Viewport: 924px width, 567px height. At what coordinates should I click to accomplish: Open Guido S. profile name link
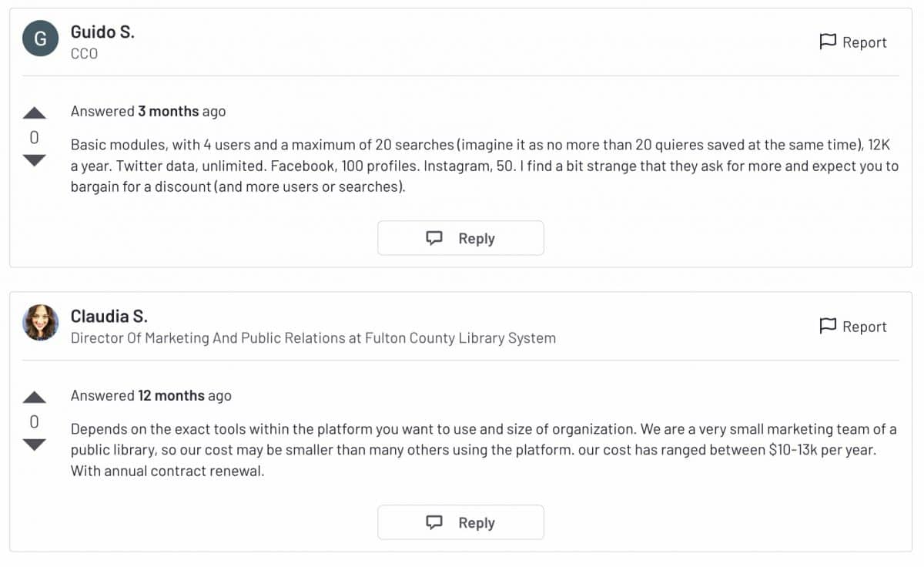102,32
